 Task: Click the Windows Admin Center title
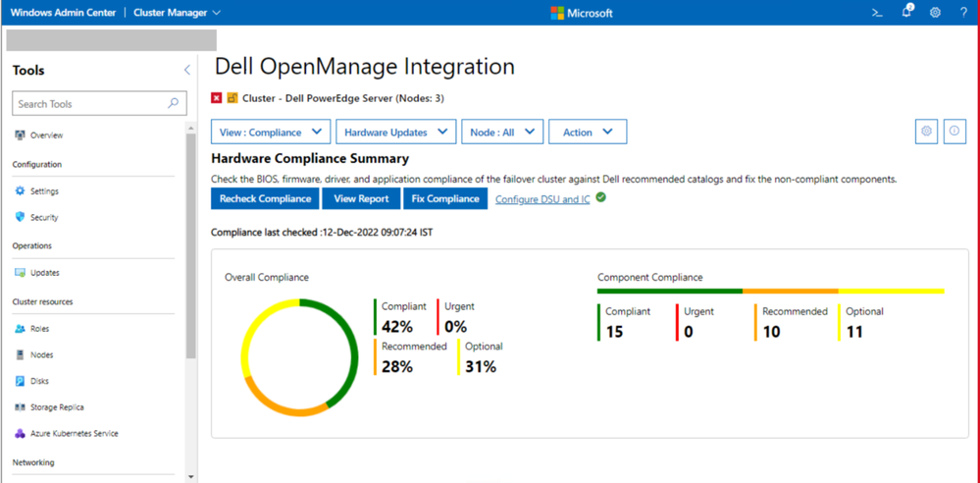[x=62, y=13]
